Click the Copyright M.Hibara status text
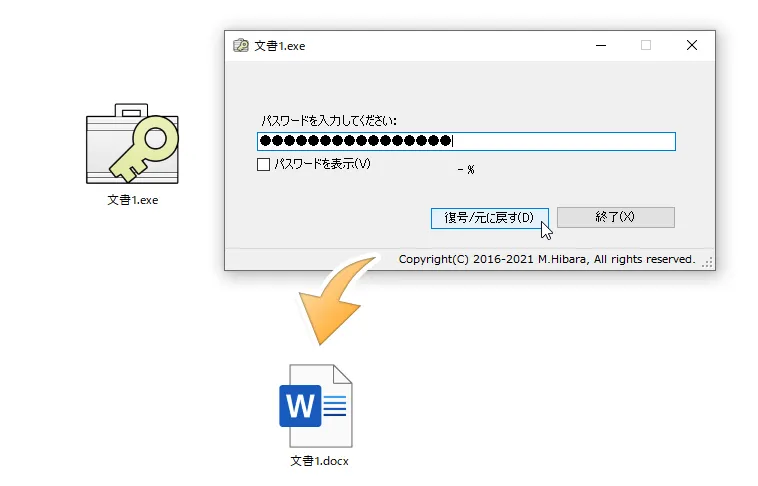 [x=547, y=259]
